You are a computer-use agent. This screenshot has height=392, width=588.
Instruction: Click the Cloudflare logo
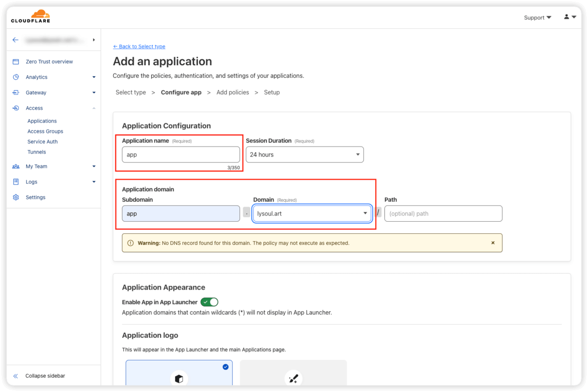pos(30,16)
